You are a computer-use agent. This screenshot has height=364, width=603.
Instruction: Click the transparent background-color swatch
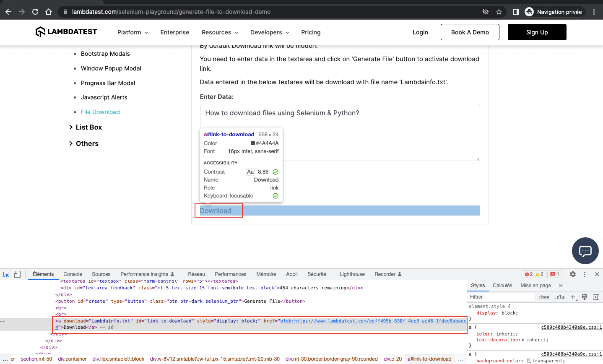pos(529,361)
